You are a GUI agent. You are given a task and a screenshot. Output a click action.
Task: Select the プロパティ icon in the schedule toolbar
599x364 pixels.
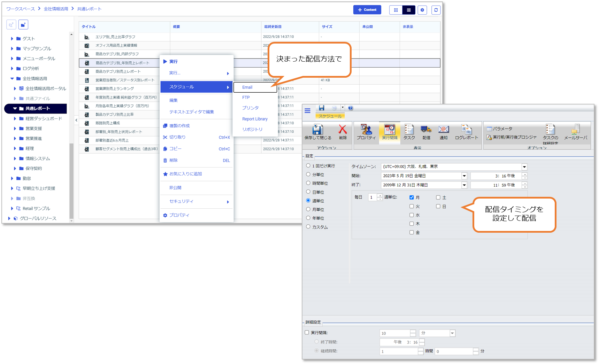click(366, 132)
